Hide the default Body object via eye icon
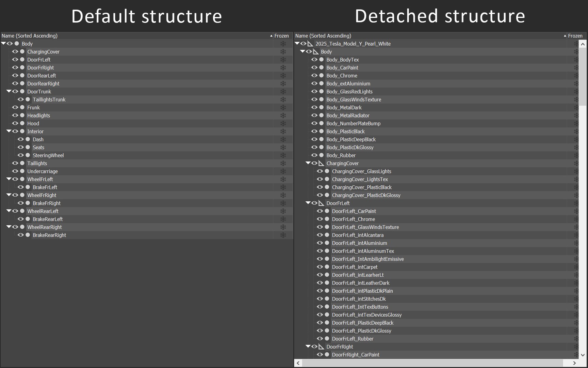The height and width of the screenshot is (368, 588). click(x=10, y=44)
